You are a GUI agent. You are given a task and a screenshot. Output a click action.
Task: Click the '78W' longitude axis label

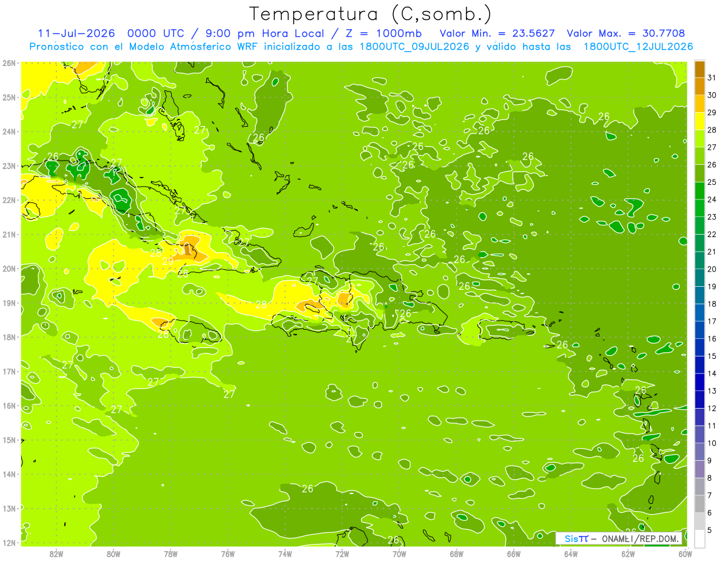click(170, 554)
